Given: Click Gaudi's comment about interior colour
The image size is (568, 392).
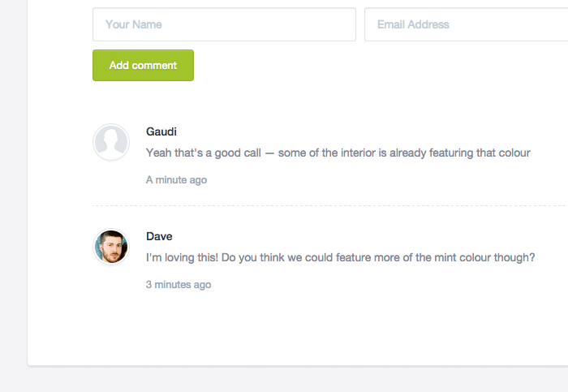Looking at the screenshot, I should 338,153.
